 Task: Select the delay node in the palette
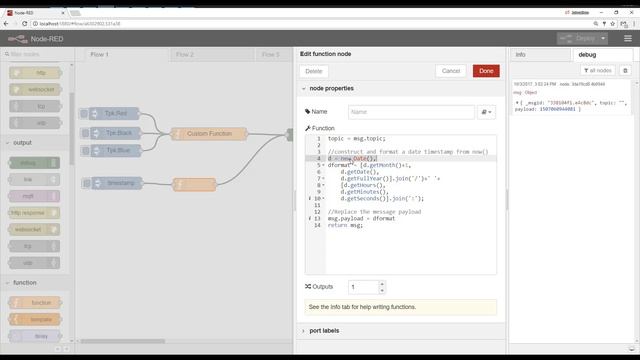36,336
